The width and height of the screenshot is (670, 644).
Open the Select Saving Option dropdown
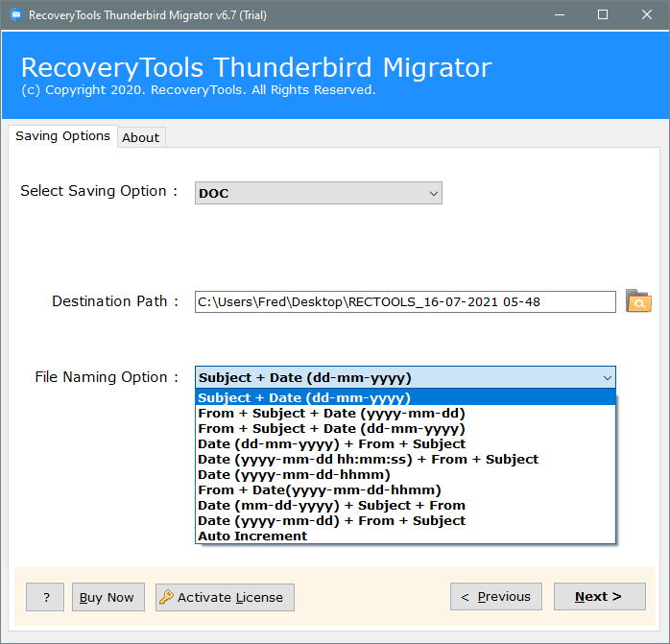click(319, 193)
